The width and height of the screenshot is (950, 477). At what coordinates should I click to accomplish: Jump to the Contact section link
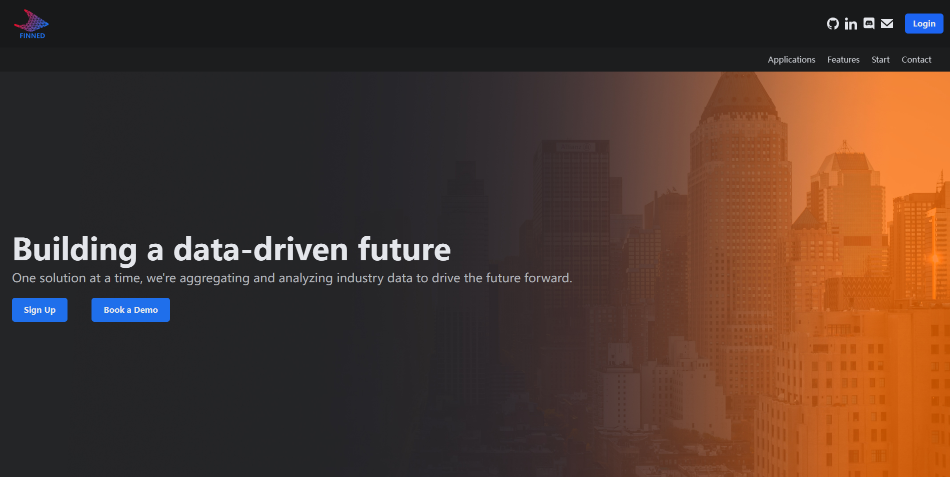[916, 60]
